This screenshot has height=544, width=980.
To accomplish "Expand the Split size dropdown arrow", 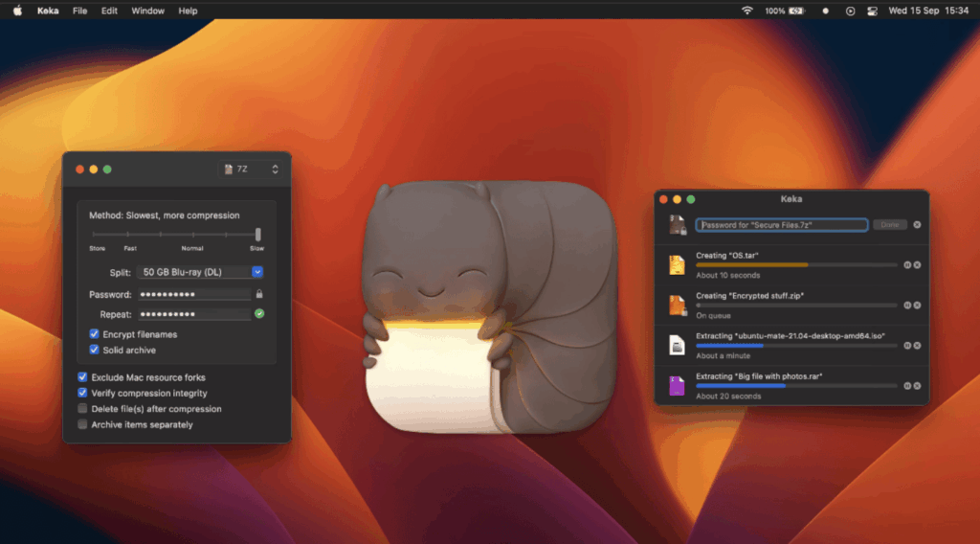I will pos(257,272).
